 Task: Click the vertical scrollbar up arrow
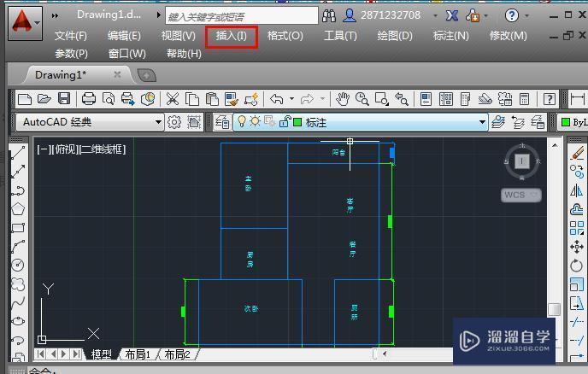[555, 146]
